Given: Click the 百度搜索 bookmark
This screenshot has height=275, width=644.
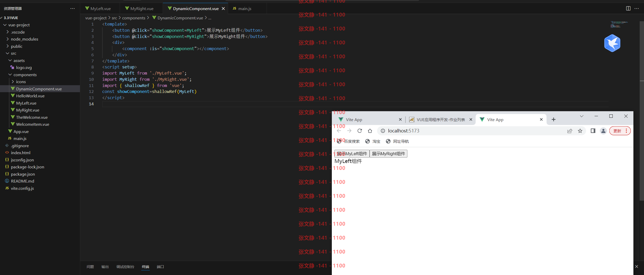Looking at the screenshot, I should tap(348, 142).
